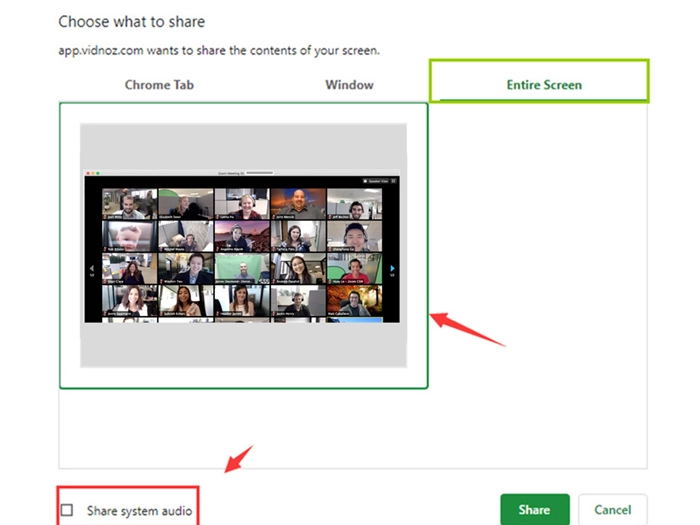This screenshot has height=525, width=700.
Task: Click the yellow minimize dot on Zoom window
Action: click(x=93, y=173)
